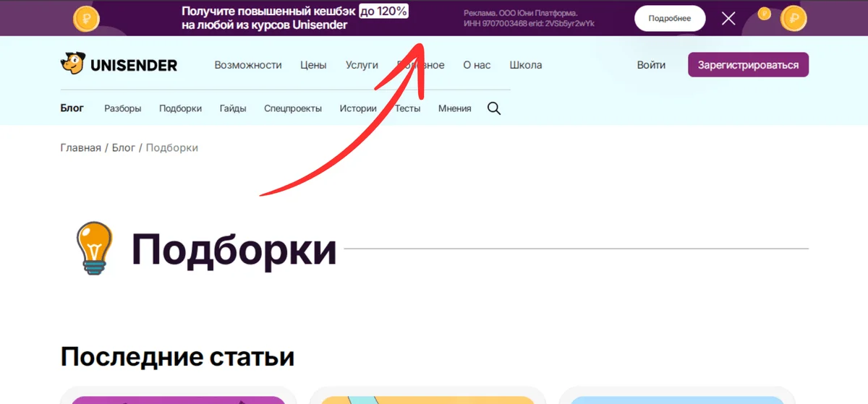Click the "Подробнее" banner button
The image size is (868, 404).
click(x=670, y=19)
